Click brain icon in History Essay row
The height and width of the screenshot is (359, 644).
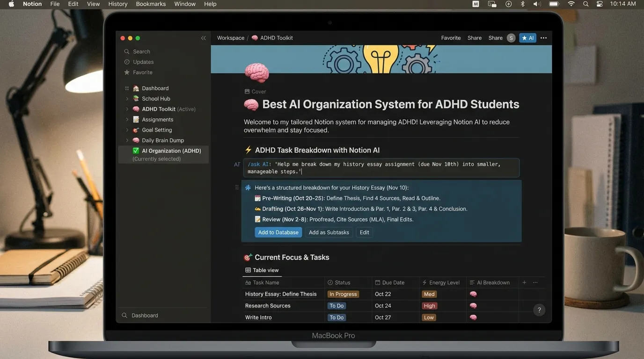[473, 294]
